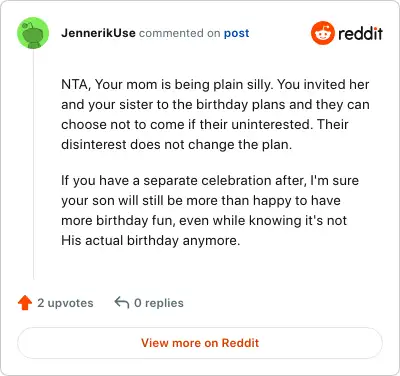Click the line "more birthday fun, even while knowing"
The width and height of the screenshot is (400, 376).
coord(204,221)
